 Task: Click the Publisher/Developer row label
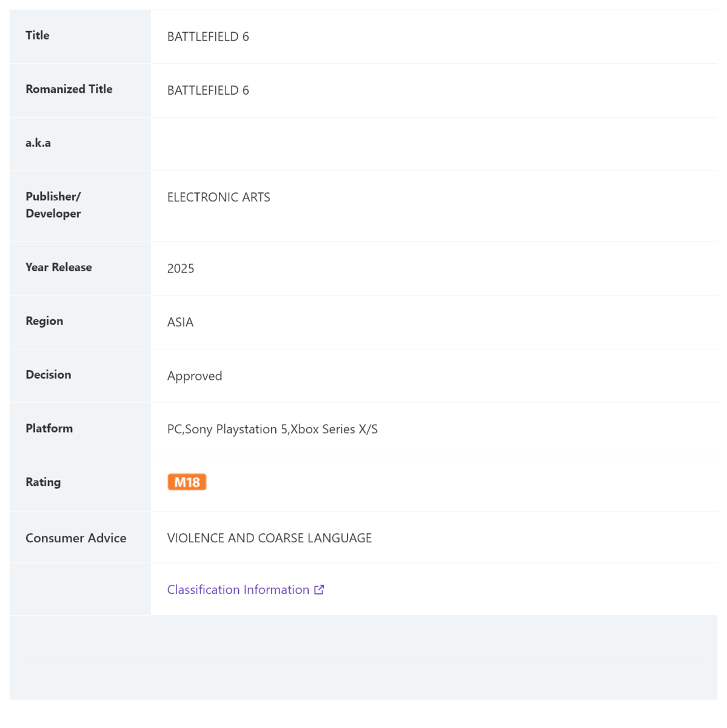click(x=53, y=205)
